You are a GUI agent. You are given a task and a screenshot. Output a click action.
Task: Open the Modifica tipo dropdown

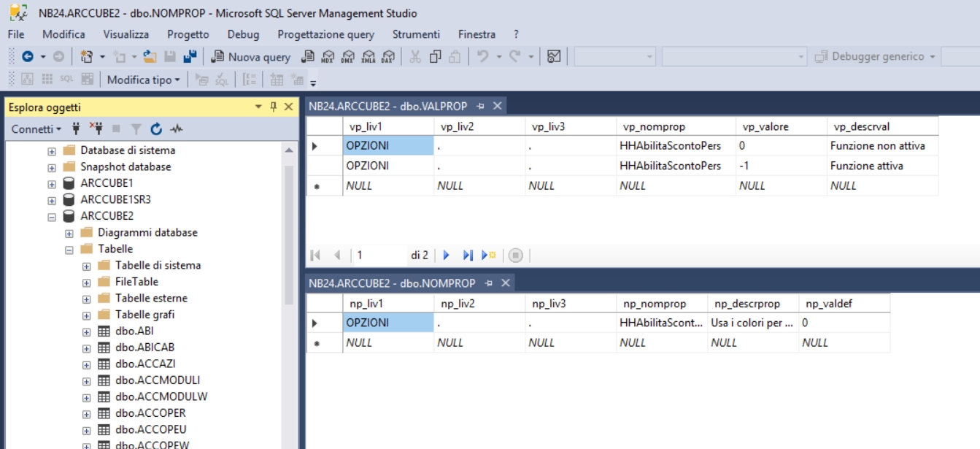(143, 80)
